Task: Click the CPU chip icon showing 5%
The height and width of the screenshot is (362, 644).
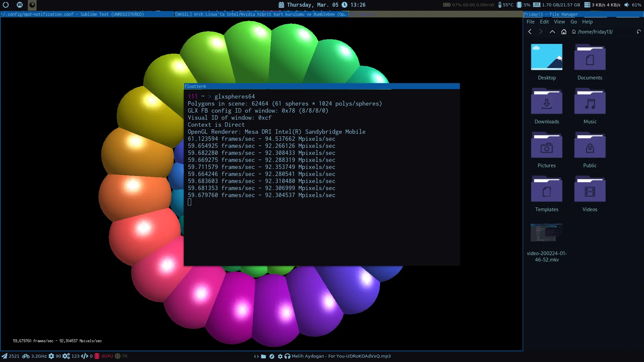Action: (519, 5)
